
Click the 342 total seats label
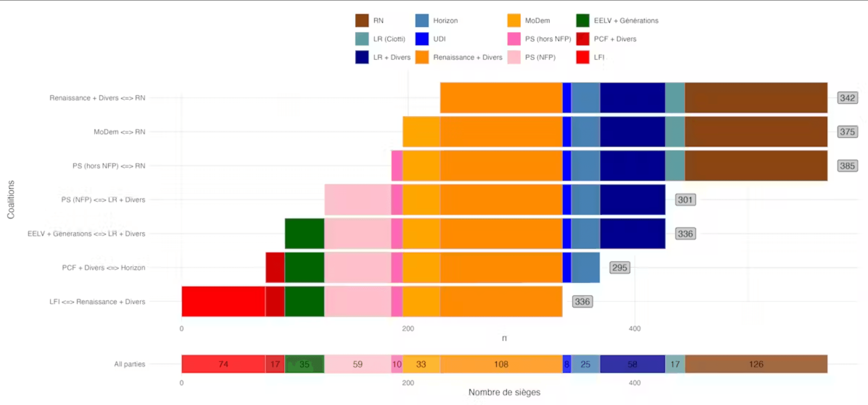coord(847,98)
